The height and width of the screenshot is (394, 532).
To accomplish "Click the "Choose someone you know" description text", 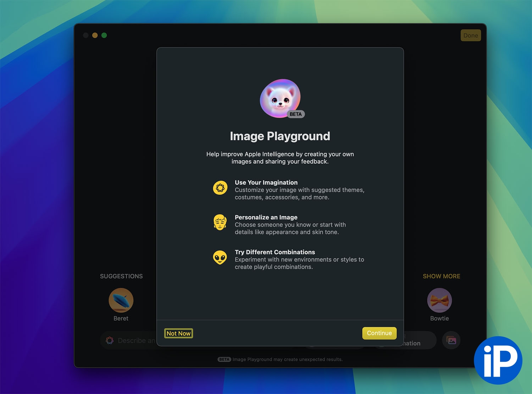I will click(290, 228).
